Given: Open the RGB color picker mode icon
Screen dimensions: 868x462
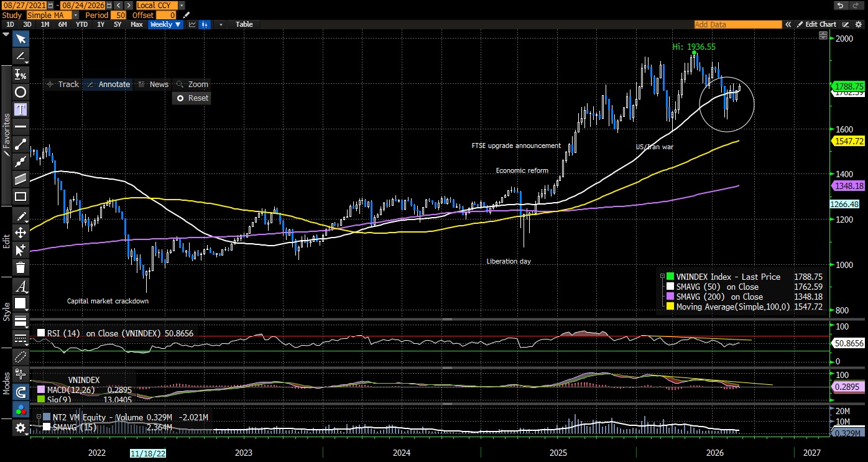Looking at the screenshot, I should pos(21,410).
